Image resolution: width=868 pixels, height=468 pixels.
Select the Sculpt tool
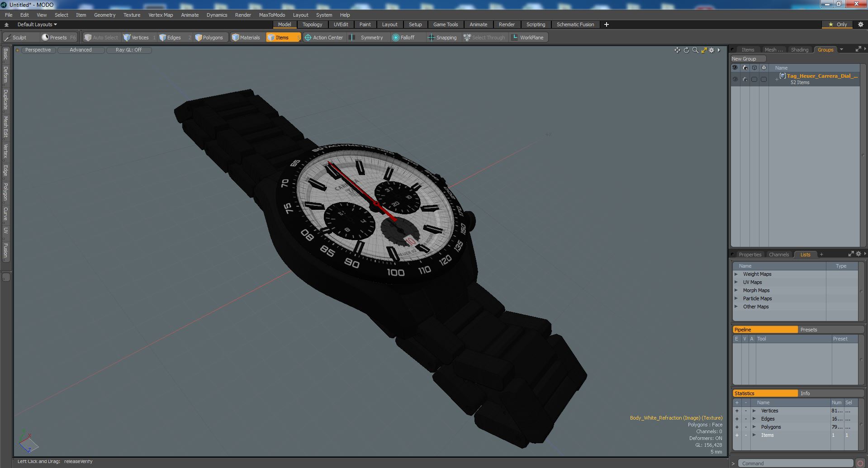15,38
